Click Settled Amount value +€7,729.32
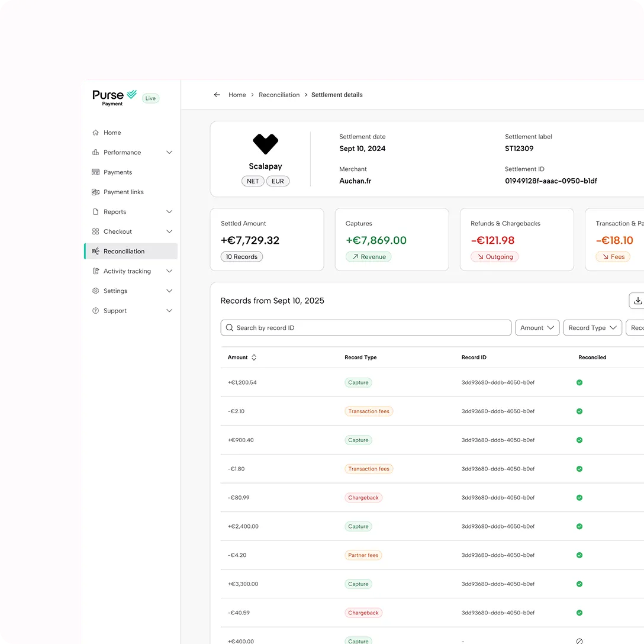 point(250,240)
